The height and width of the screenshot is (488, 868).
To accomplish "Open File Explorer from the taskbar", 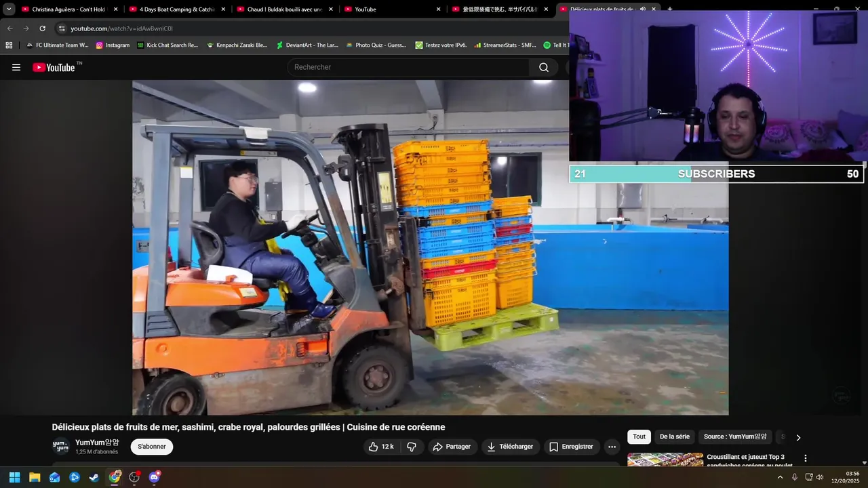I will pyautogui.click(x=35, y=477).
